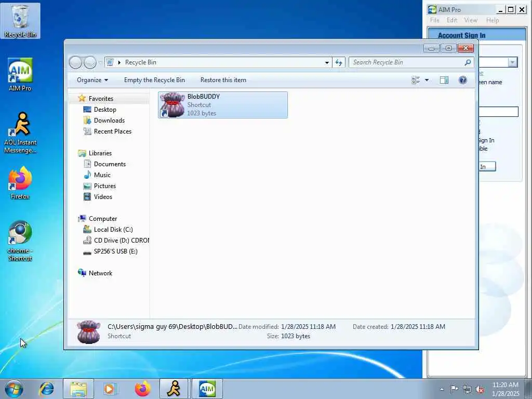Select Network in the navigation pane
The height and width of the screenshot is (399, 532).
100,273
